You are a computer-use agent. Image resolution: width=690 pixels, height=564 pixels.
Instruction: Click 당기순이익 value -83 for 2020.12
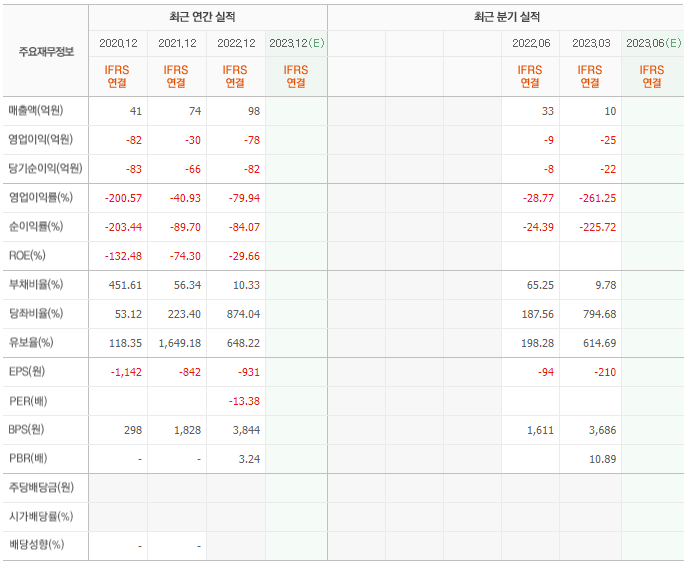click(134, 169)
